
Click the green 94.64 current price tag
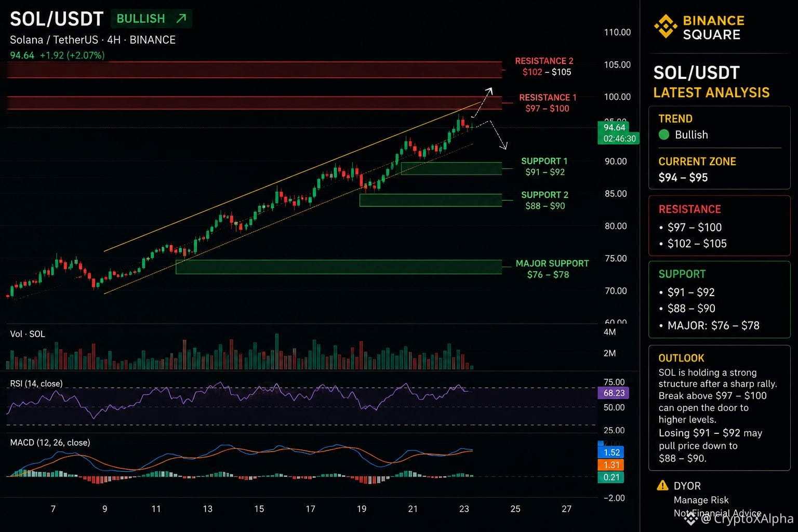[614, 127]
